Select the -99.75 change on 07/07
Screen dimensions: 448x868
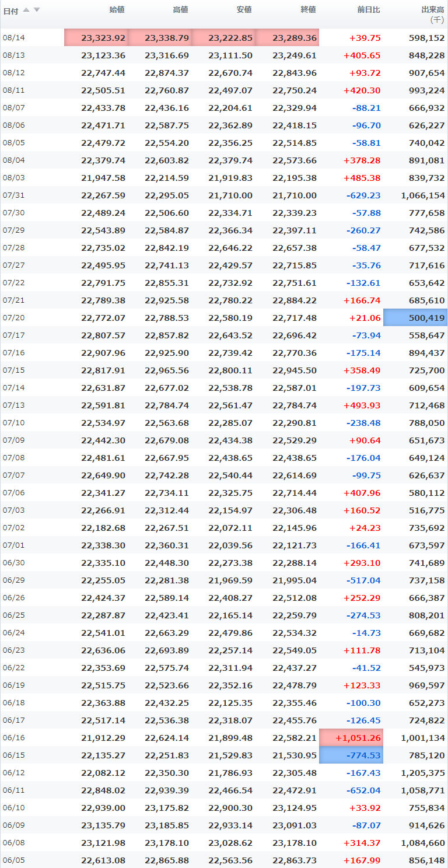point(366,475)
